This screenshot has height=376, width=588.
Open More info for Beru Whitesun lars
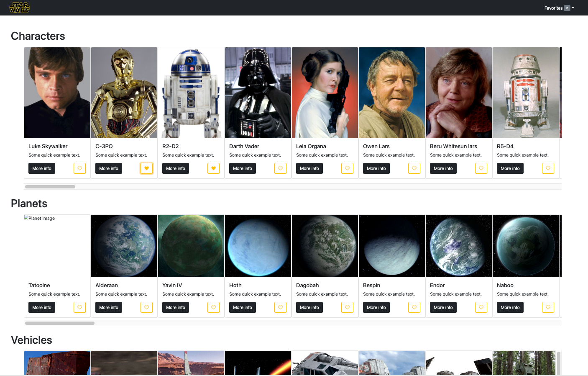[443, 168]
